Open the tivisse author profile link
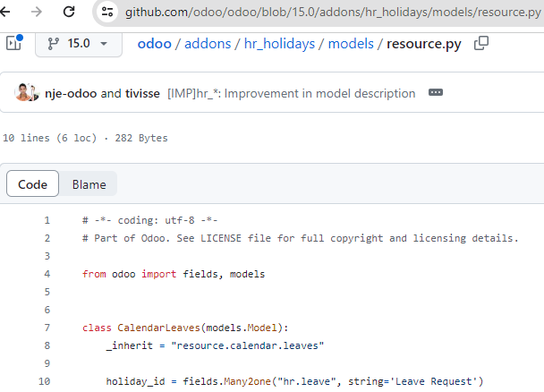 click(142, 93)
